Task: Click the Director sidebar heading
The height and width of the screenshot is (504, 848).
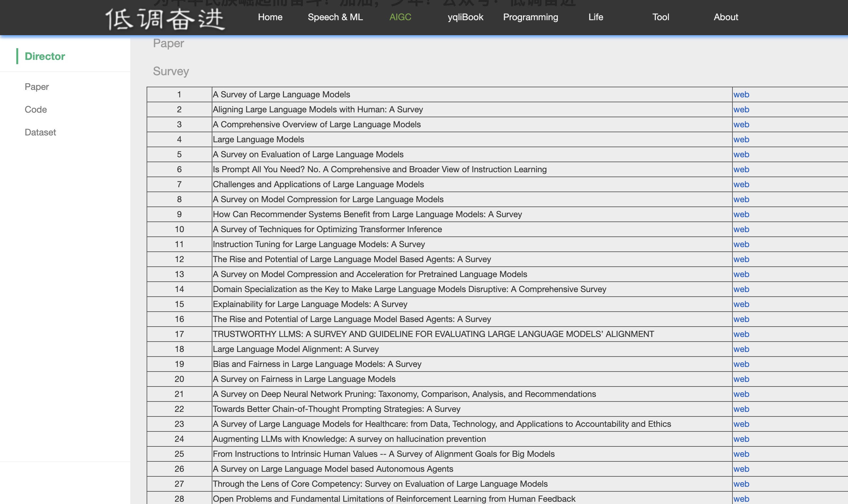Action: pyautogui.click(x=45, y=56)
